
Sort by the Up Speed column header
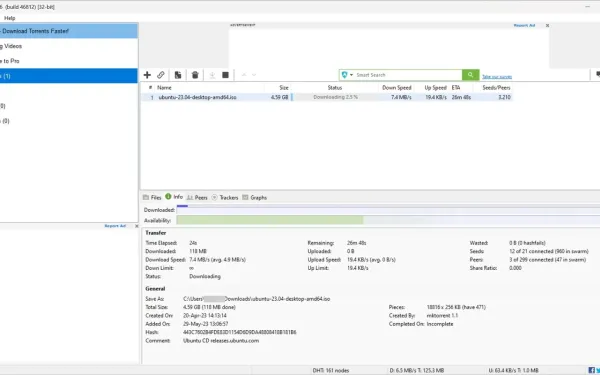pos(435,88)
